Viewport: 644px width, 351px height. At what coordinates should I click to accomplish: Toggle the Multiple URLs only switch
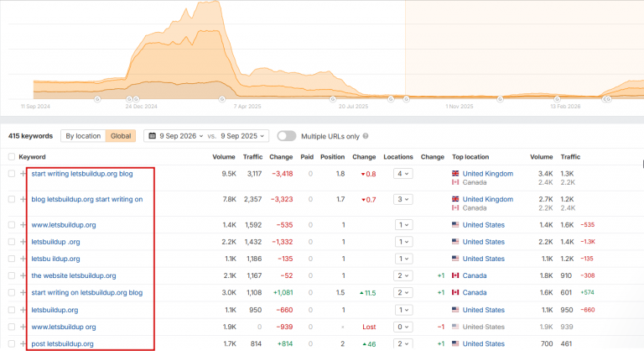click(286, 136)
